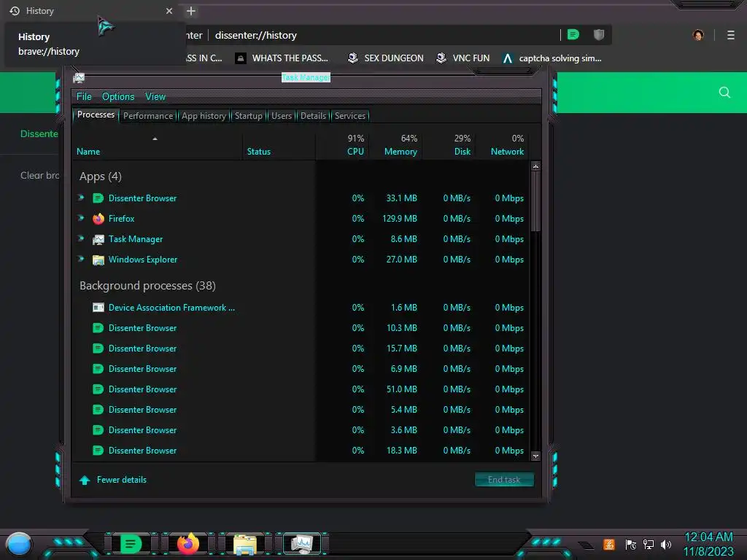Click the Task Manager taskbar icon

point(302,544)
